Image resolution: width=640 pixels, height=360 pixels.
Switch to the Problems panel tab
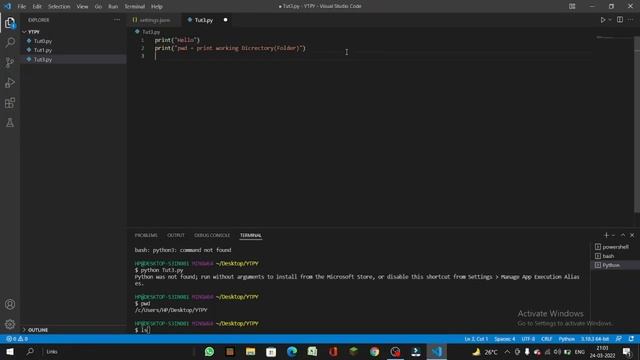point(146,236)
